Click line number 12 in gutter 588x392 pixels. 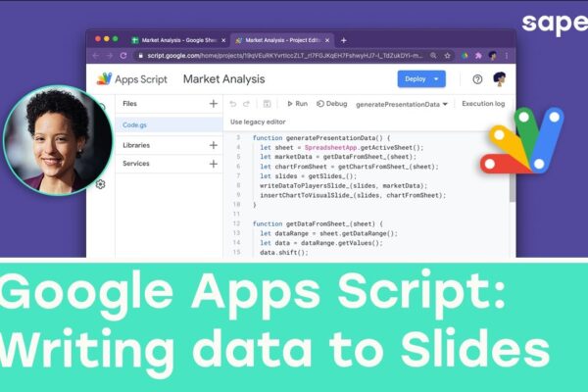[x=236, y=223]
